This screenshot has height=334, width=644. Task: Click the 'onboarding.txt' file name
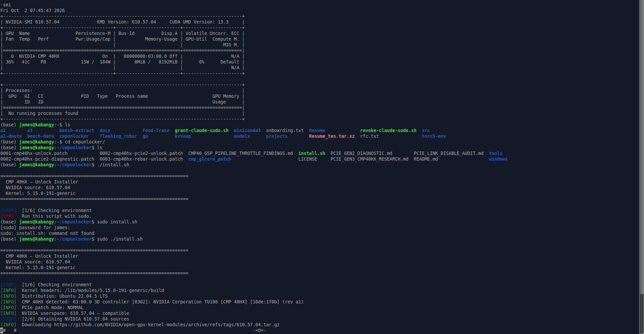pos(285,130)
